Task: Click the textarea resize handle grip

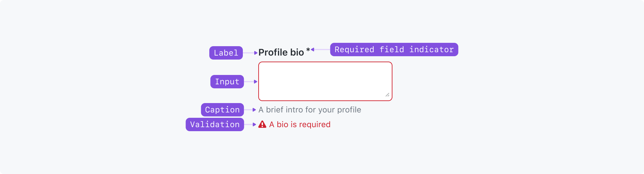Action: point(387,95)
